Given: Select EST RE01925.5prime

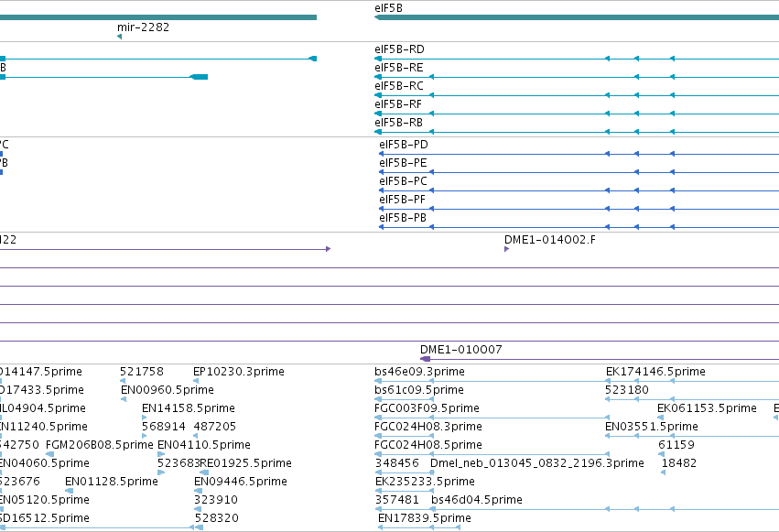Looking at the screenshot, I should click(x=246, y=463).
